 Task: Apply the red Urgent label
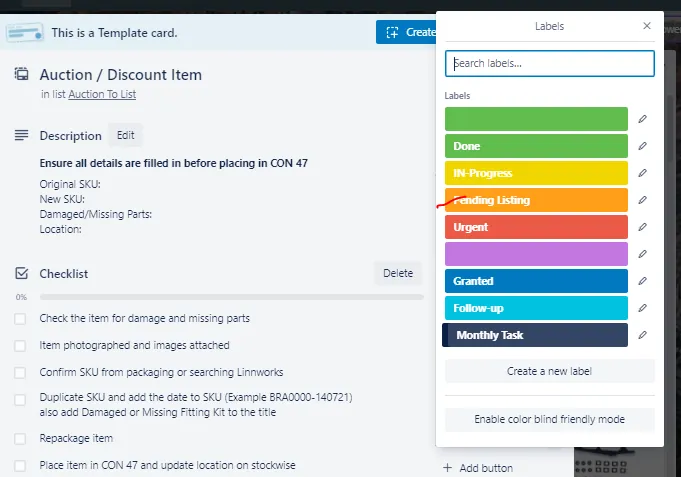coord(536,227)
